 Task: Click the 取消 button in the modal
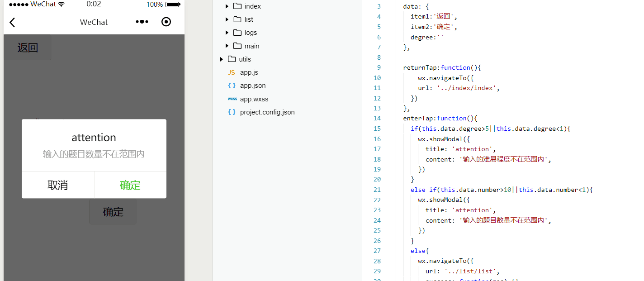coord(58,185)
